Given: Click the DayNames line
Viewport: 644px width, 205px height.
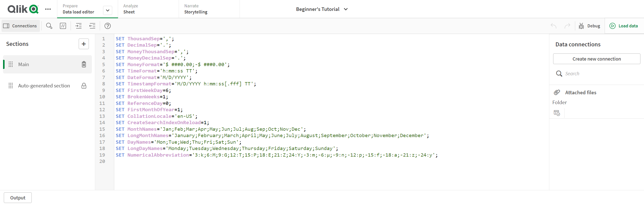Looking at the screenshot, I should coord(178,142).
